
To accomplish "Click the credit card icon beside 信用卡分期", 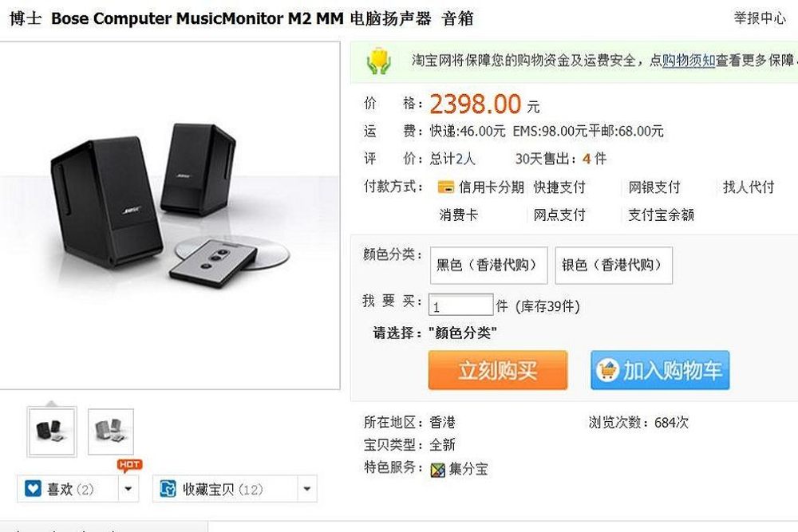I will pyautogui.click(x=446, y=187).
